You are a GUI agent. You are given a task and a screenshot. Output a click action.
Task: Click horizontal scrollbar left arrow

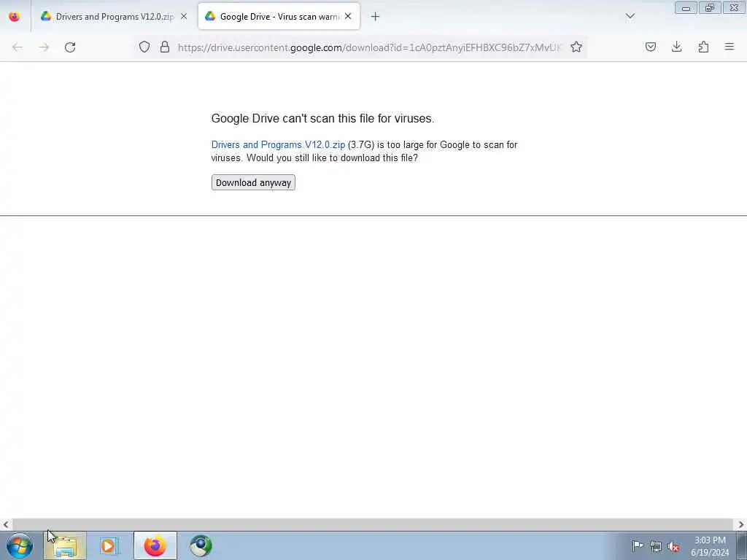pos(6,525)
